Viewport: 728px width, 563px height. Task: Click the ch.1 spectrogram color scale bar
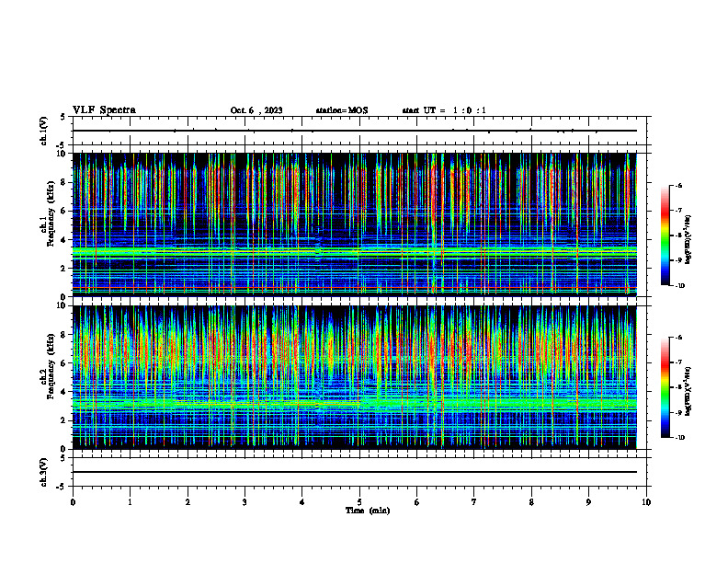click(665, 236)
